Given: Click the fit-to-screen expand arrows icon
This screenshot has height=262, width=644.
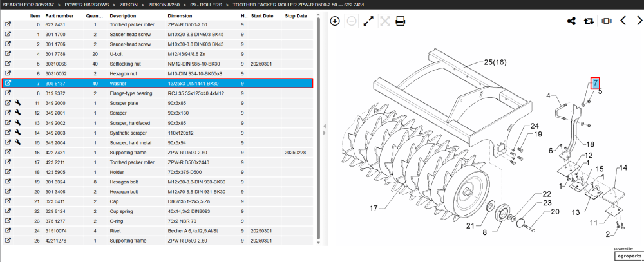Looking at the screenshot, I should coord(368,21).
